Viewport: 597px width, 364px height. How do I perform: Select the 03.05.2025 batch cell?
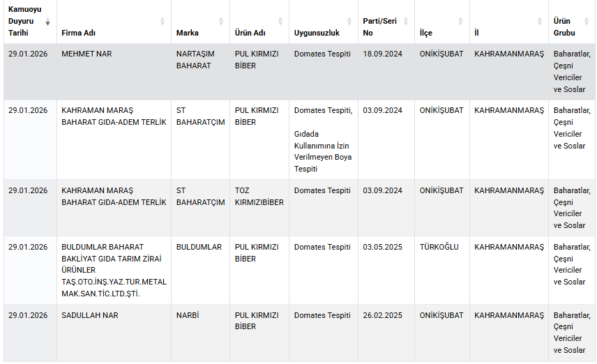pyautogui.click(x=382, y=247)
